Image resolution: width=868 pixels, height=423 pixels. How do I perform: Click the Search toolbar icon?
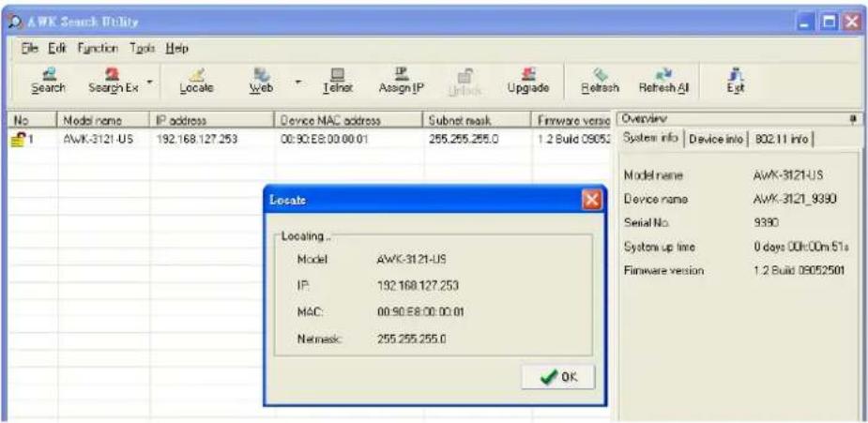pyautogui.click(x=48, y=82)
